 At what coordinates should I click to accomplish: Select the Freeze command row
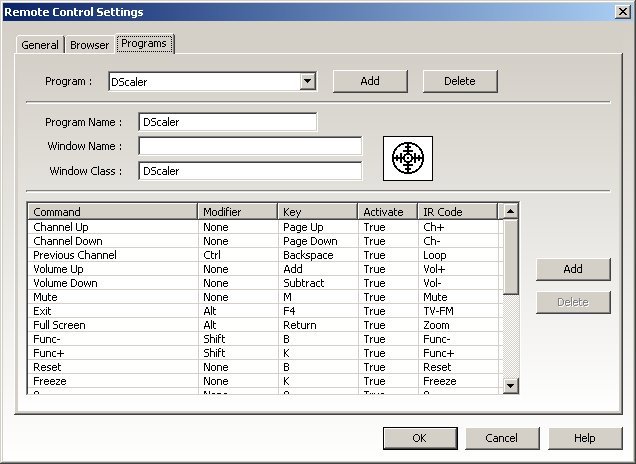(265, 381)
